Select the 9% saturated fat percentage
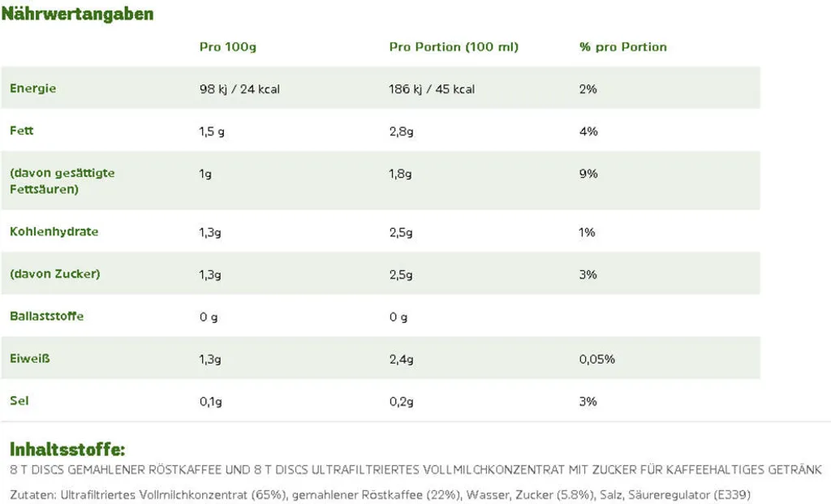The width and height of the screenshot is (831, 504). 588,174
